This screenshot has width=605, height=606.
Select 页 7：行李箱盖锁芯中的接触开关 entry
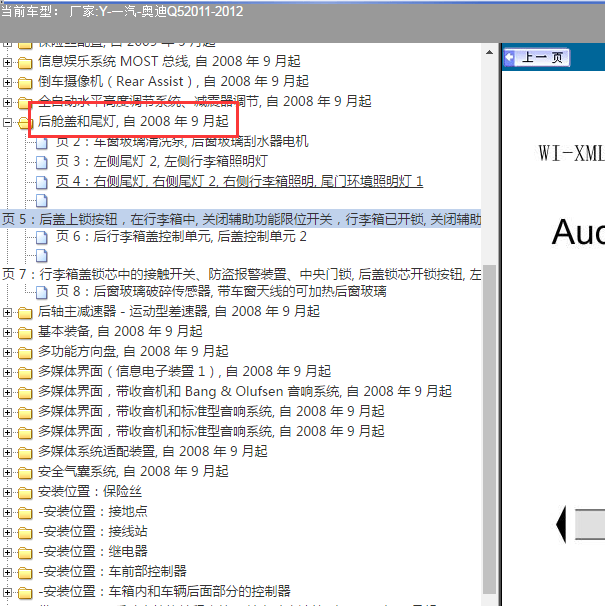[240, 273]
